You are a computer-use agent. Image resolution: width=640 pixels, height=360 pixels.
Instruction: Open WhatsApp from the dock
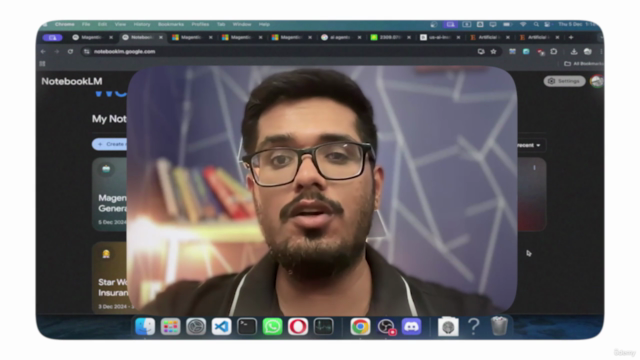point(272,327)
